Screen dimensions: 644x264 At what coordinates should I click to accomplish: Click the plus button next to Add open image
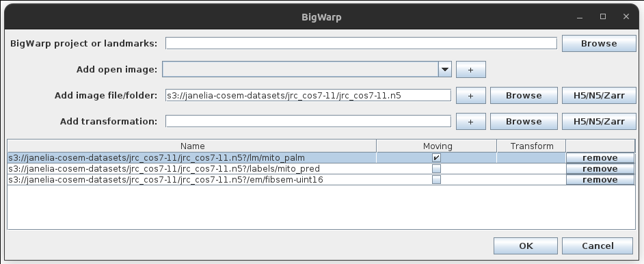[x=470, y=69]
